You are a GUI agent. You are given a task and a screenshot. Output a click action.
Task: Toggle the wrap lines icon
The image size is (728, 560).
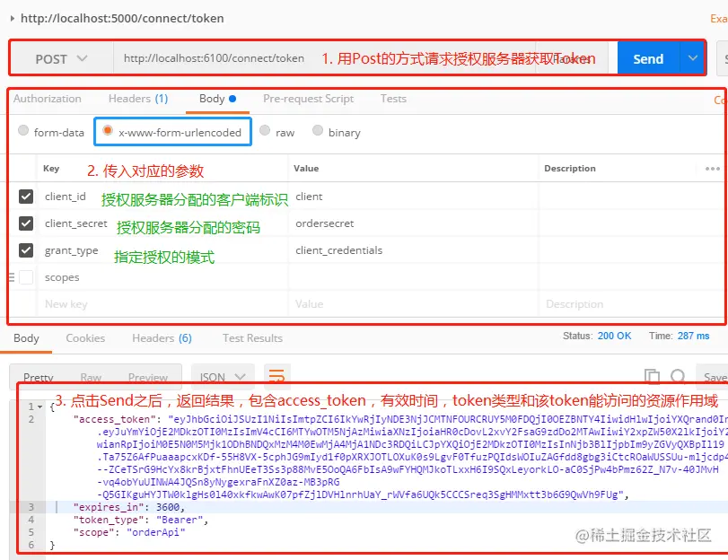[276, 377]
